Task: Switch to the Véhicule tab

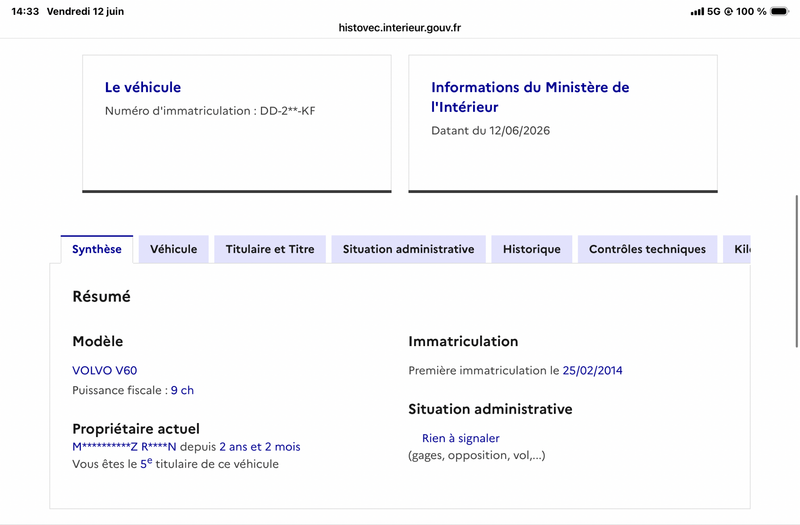Action: pos(173,249)
